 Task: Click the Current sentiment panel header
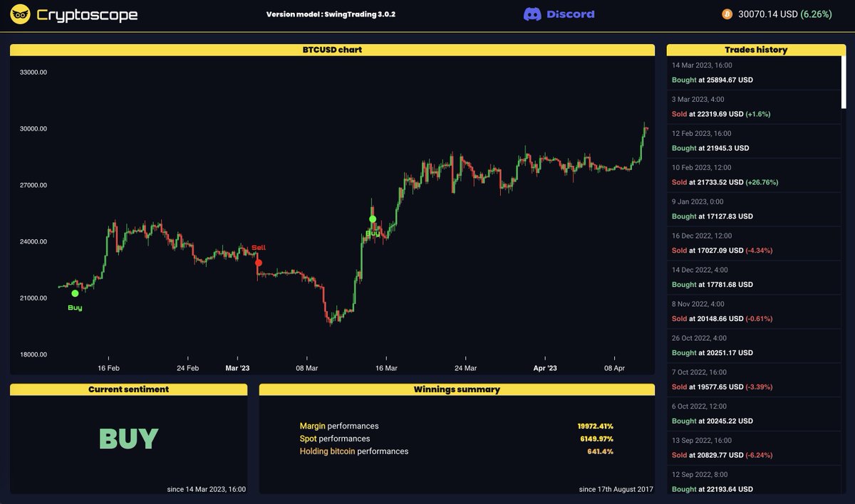pos(128,389)
